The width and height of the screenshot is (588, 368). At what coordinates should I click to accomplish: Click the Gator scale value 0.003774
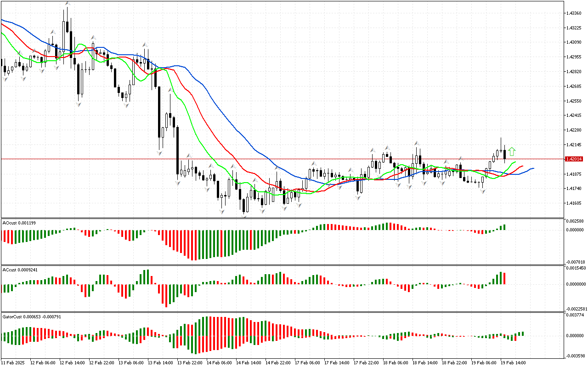(576, 316)
